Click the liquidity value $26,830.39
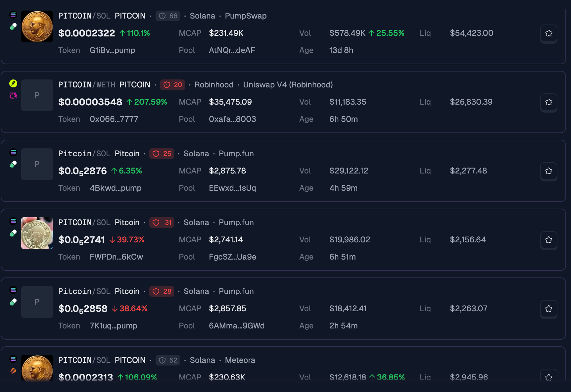571x392 pixels. (471, 102)
